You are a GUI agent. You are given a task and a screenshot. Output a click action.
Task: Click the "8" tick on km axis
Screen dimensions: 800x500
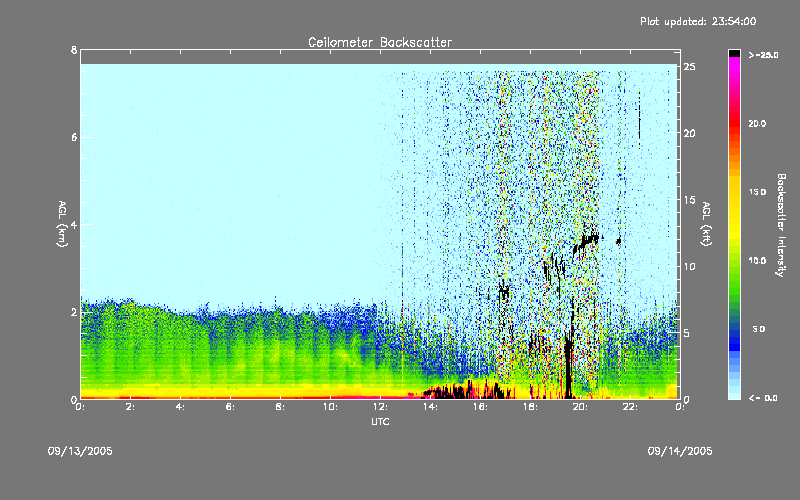[74, 50]
